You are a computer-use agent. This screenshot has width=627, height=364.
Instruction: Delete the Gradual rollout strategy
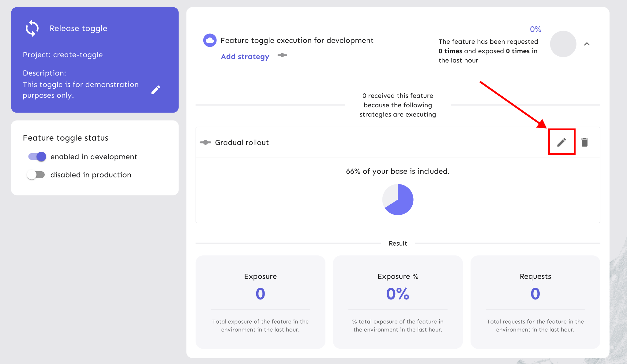(584, 142)
